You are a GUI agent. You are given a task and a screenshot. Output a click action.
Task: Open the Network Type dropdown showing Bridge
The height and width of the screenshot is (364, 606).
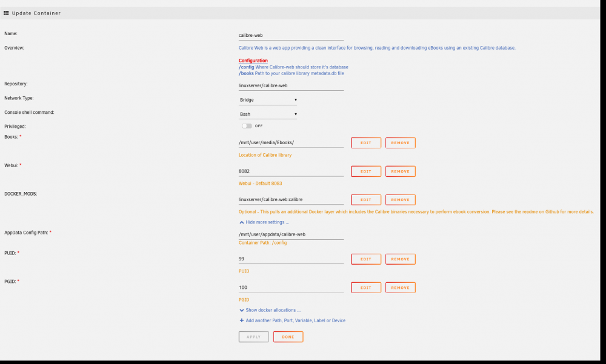(268, 100)
